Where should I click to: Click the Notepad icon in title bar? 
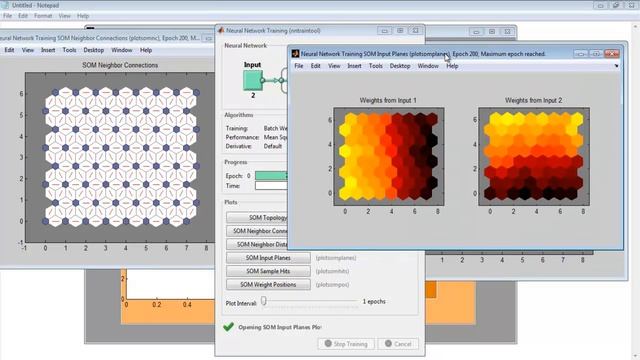click(x=5, y=5)
